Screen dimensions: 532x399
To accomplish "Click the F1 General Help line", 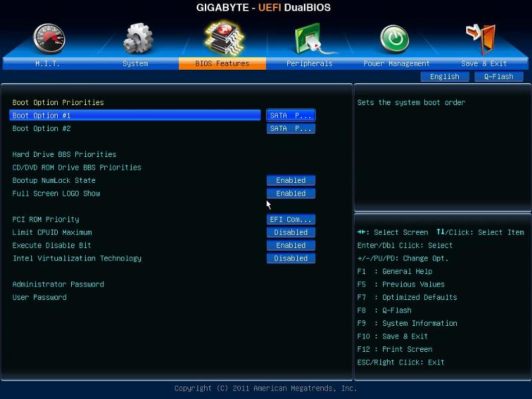I will 394,271.
